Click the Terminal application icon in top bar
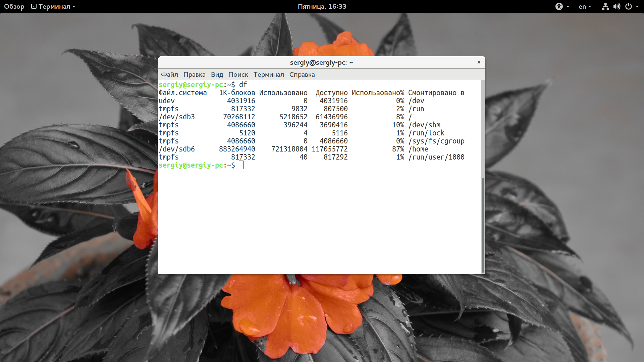 (34, 6)
